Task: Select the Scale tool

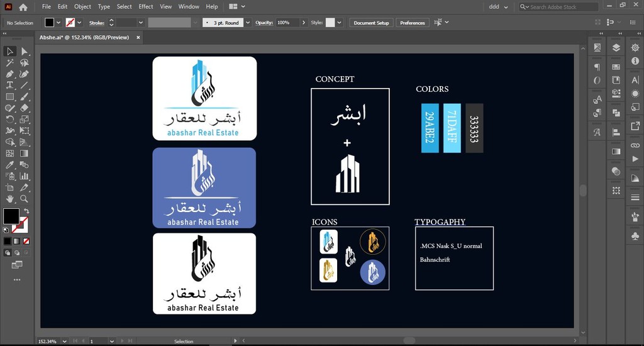Action: click(x=25, y=120)
